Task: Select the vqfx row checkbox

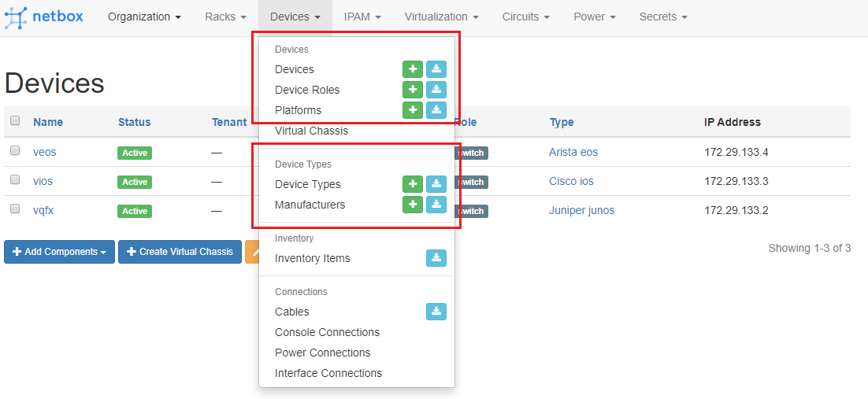Action: click(15, 209)
